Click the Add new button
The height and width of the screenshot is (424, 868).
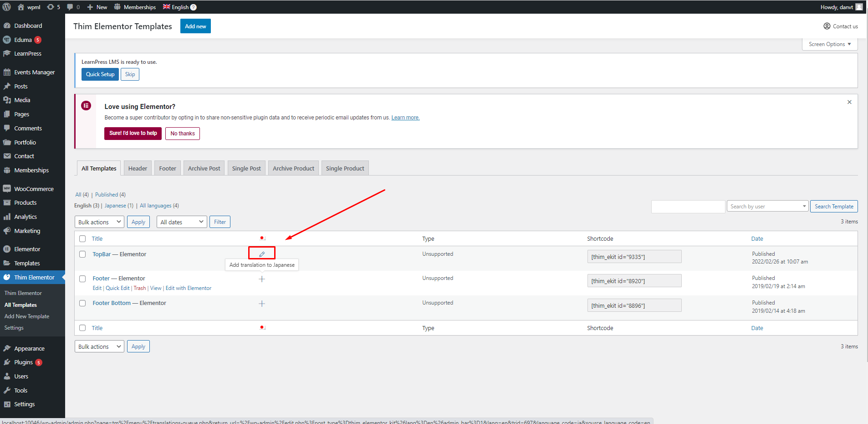tap(195, 26)
